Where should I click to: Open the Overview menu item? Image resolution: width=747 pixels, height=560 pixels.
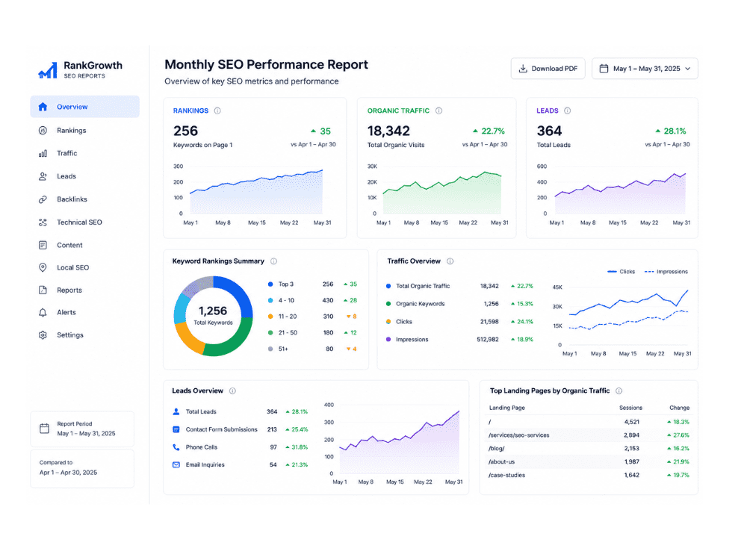pyautogui.click(x=85, y=107)
